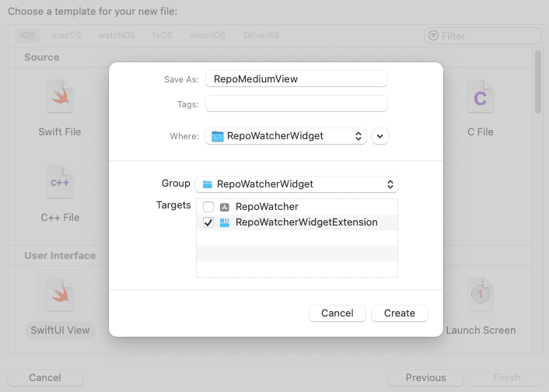Switch to the macOS platform tab
The image size is (549, 392).
point(67,35)
